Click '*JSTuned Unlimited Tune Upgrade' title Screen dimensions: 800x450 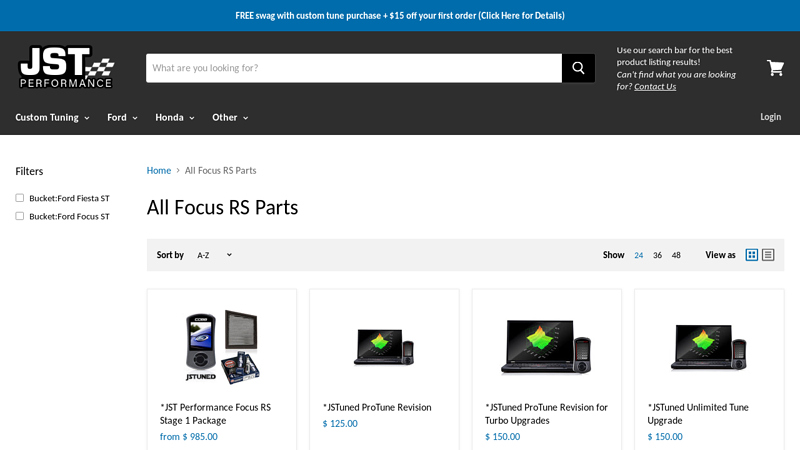point(698,414)
